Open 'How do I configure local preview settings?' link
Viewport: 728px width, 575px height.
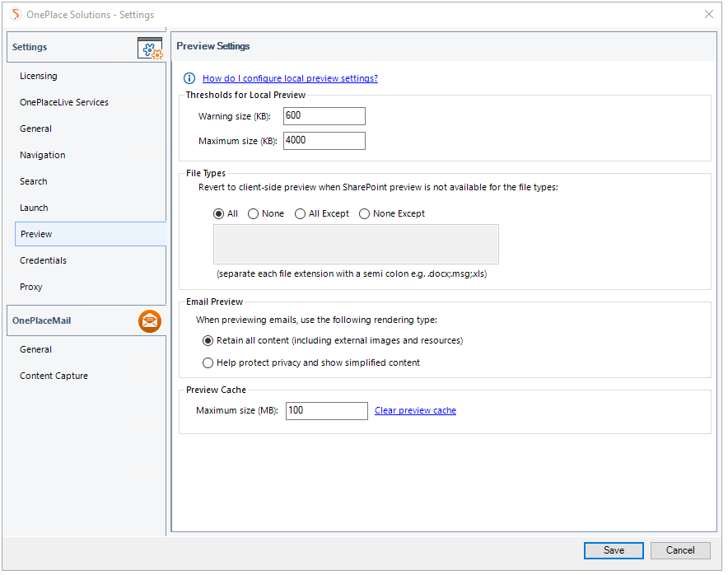291,78
